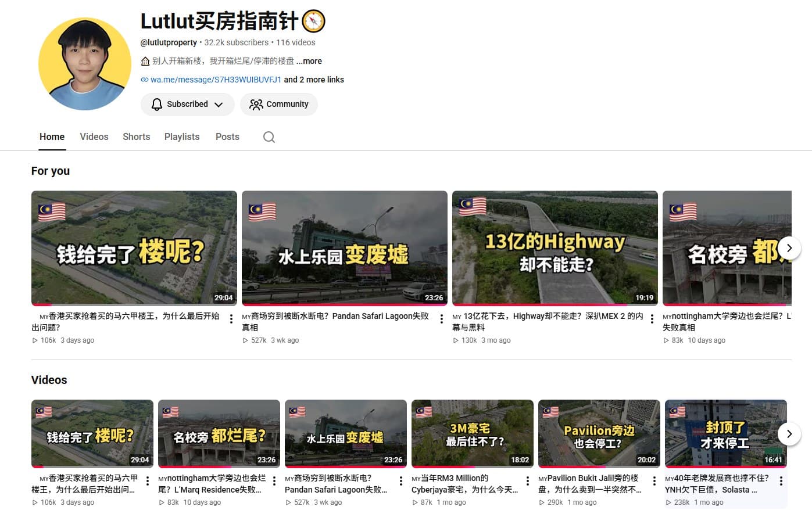Open the Videos section heading

(49, 380)
